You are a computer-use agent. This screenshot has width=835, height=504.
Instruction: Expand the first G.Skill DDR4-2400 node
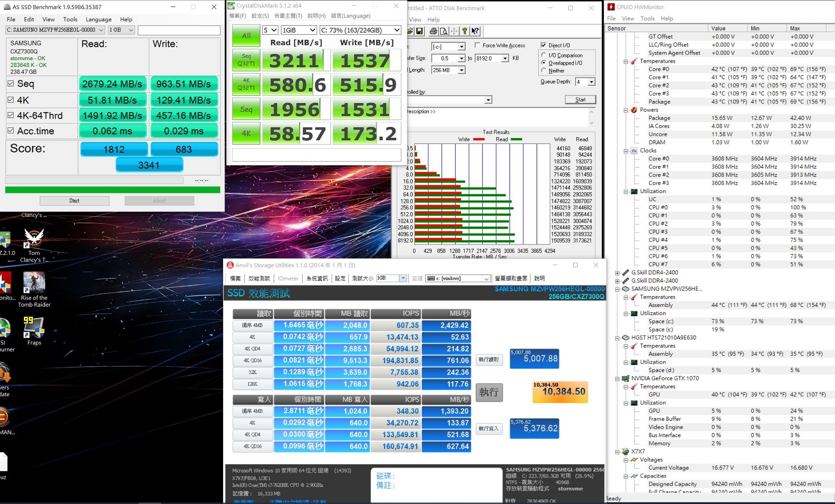click(617, 273)
